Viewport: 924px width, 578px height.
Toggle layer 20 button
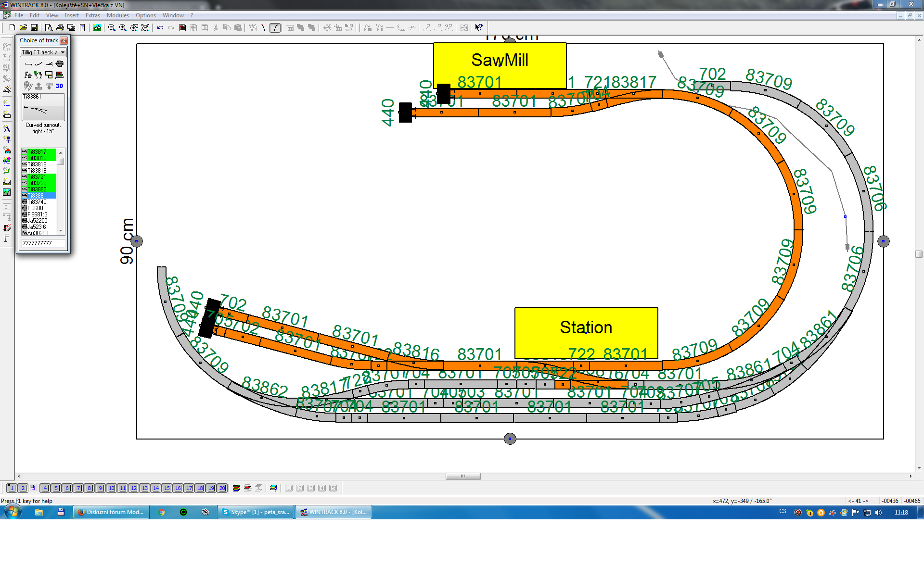point(222,488)
